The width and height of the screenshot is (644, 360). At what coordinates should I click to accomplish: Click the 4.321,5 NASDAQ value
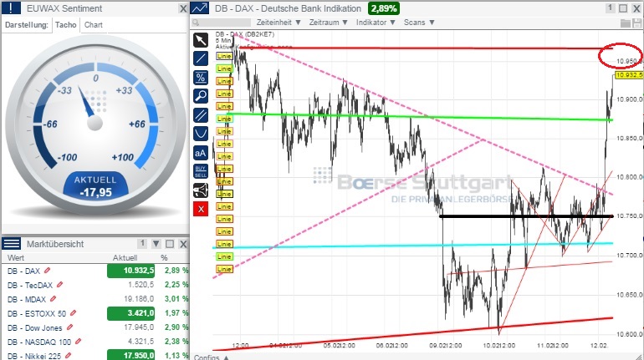[141, 341]
